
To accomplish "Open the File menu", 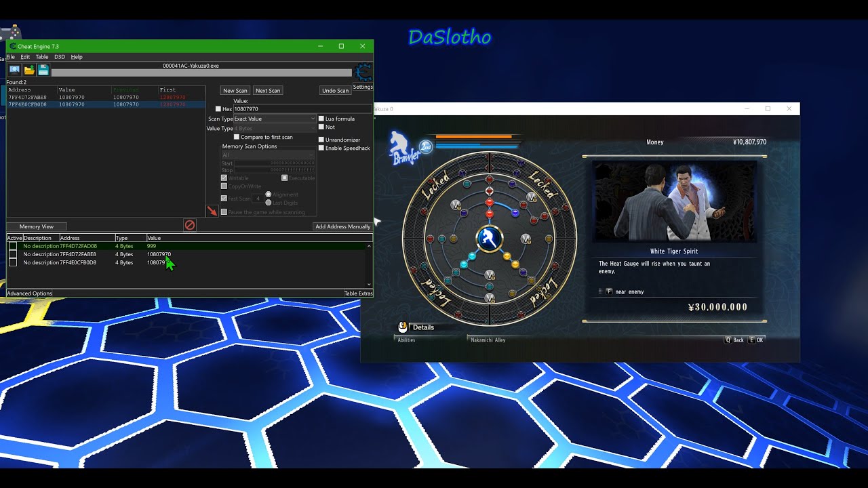I will (11, 57).
